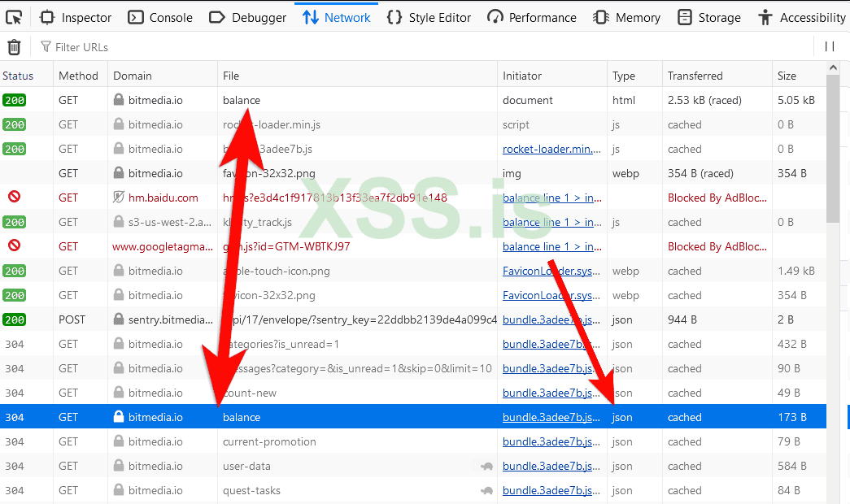Image resolution: width=850 pixels, height=504 pixels.
Task: Switch to the Console tab
Action: point(160,17)
